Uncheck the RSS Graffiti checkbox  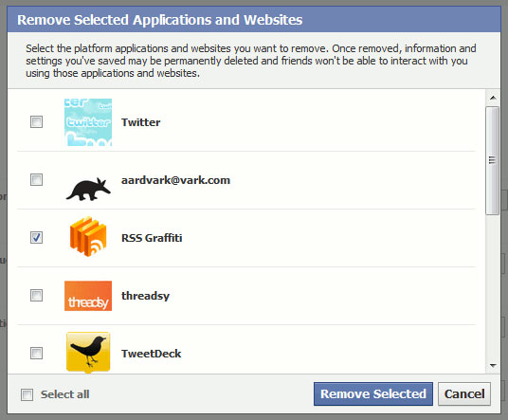pos(36,238)
